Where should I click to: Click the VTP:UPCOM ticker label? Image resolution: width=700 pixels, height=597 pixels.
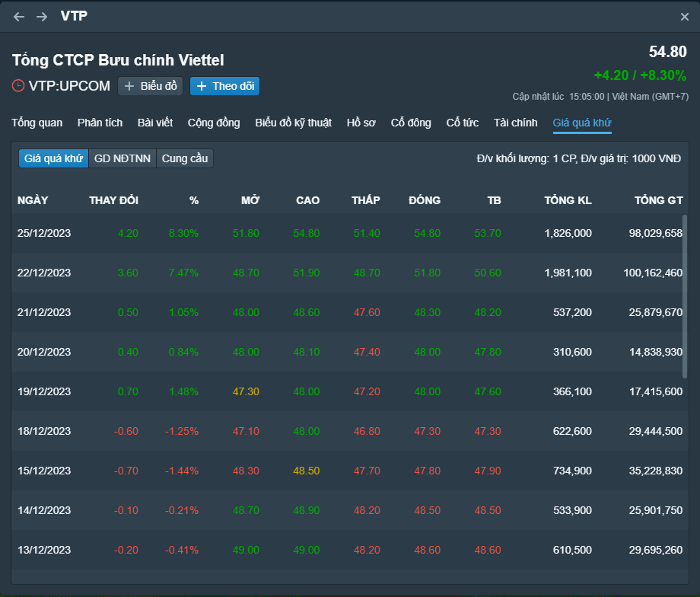tap(69, 86)
